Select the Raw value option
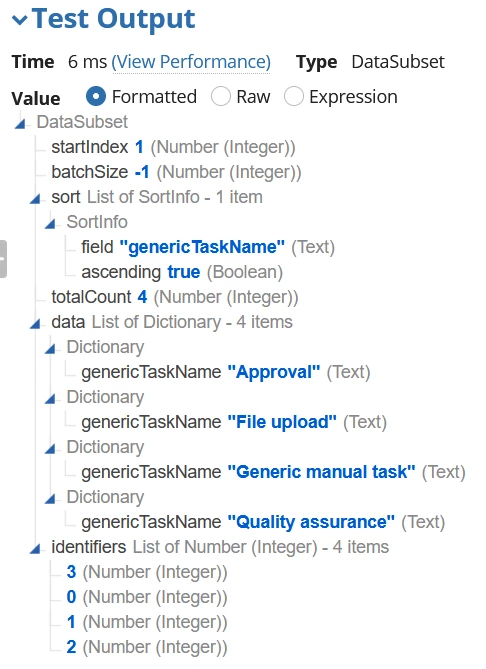 pyautogui.click(x=221, y=96)
